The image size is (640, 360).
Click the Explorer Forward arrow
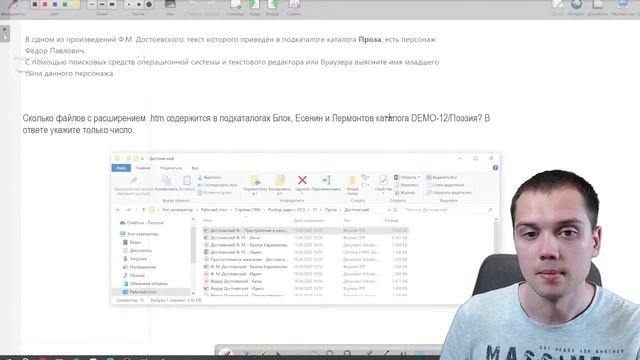(128, 210)
